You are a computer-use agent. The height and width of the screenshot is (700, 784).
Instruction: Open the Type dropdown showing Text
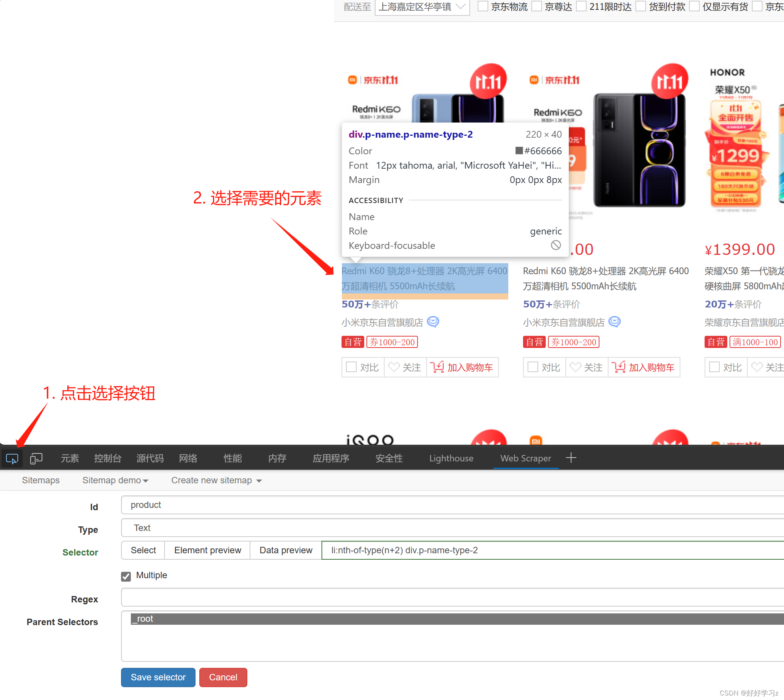point(452,528)
